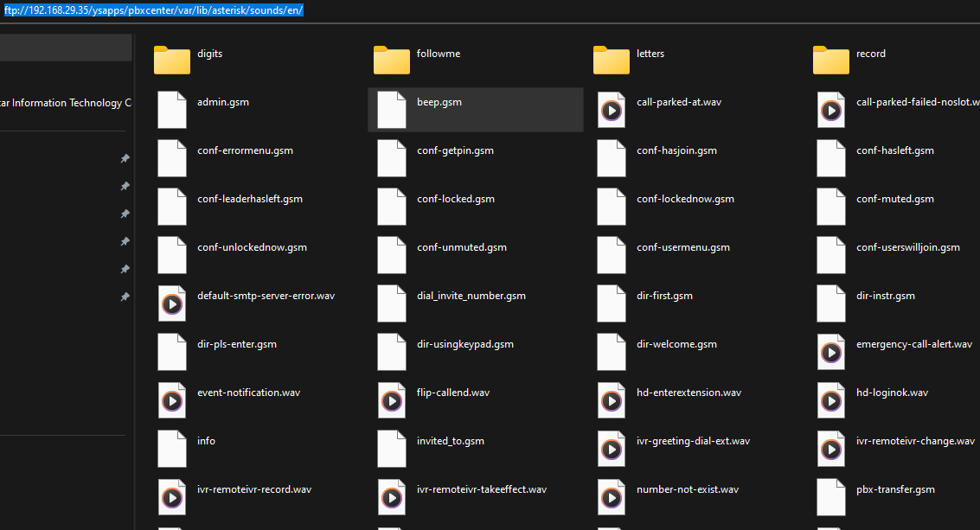Screen dimensions: 980x530
Task: Select conf-hasleft.gsm file icon
Action: pyautogui.click(x=831, y=157)
